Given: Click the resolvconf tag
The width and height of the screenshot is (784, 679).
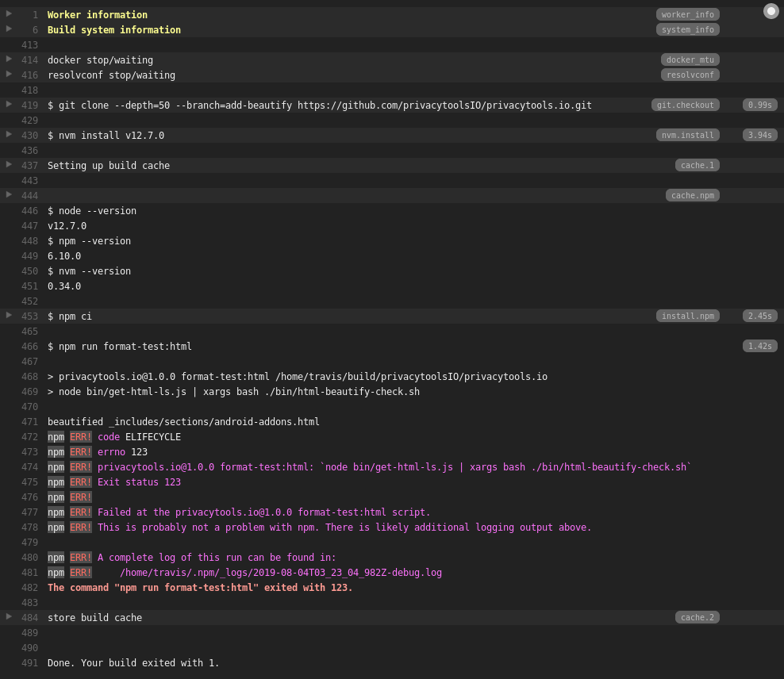Looking at the screenshot, I should [690, 75].
